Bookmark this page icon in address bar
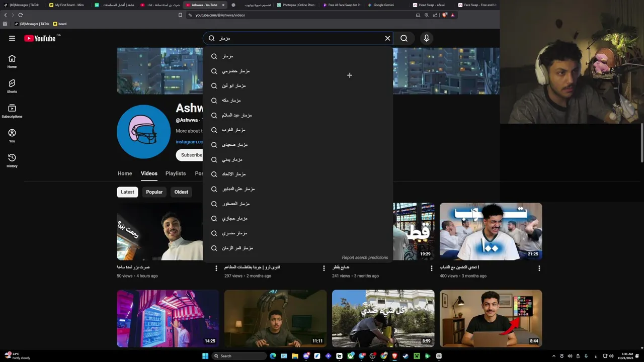Image resolution: width=644 pixels, height=362 pixels. 180,15
